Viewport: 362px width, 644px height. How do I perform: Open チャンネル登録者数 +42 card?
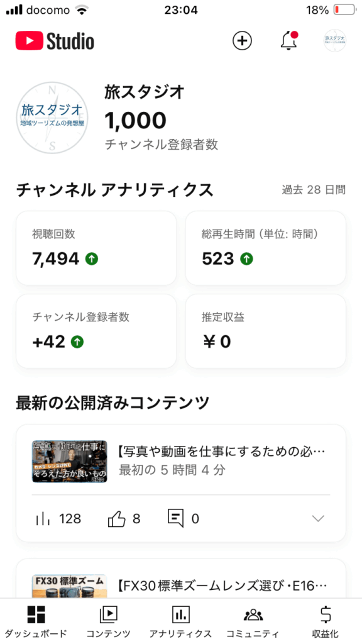pos(96,331)
